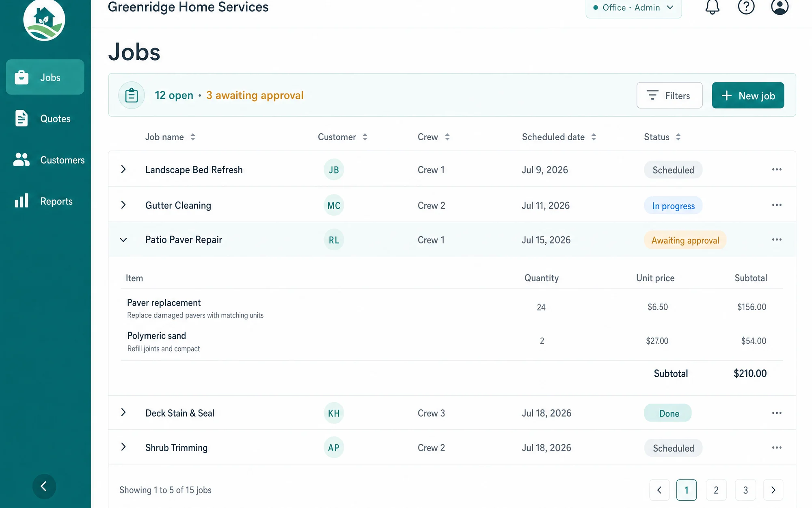Screen dimensions: 812x508
Task: Click the Greenridge Home Services title
Action: [x=188, y=7]
